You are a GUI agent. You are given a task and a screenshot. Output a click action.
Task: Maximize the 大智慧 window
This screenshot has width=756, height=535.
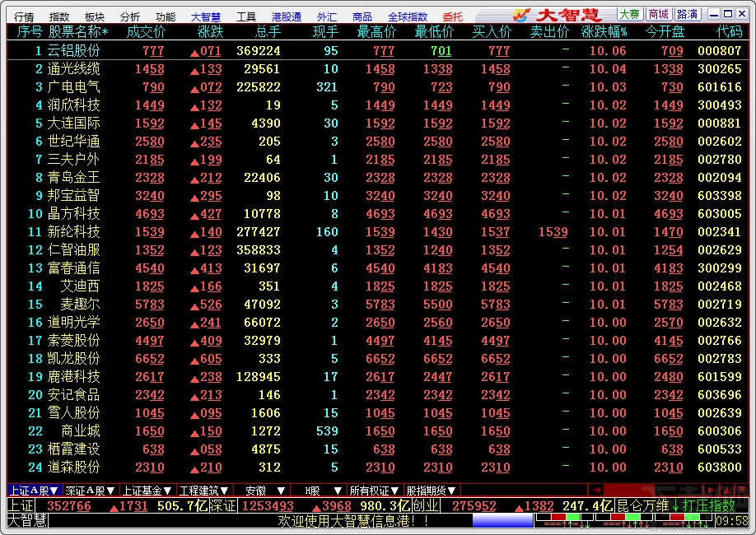point(728,15)
